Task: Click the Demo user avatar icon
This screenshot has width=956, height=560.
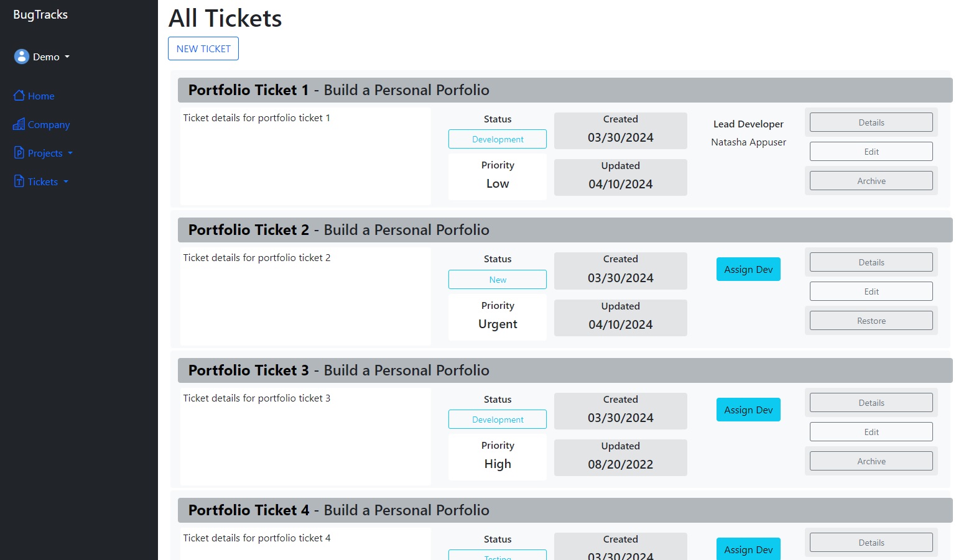Action: [x=22, y=57]
